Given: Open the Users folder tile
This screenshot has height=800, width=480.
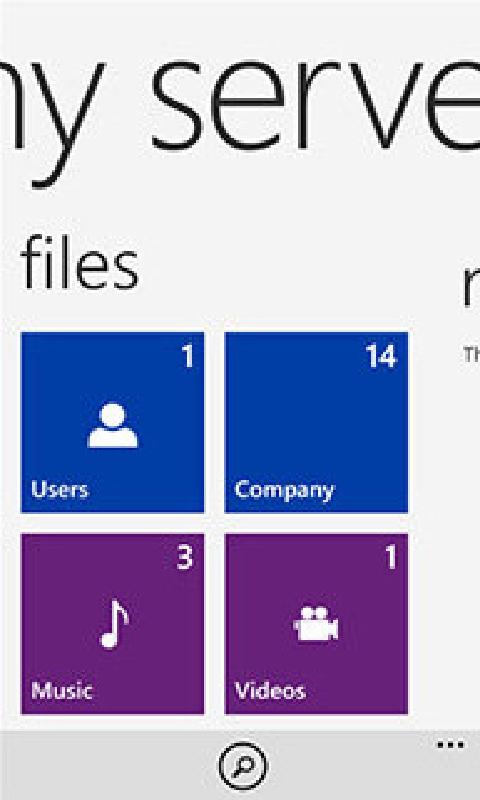Looking at the screenshot, I should (x=112, y=422).
